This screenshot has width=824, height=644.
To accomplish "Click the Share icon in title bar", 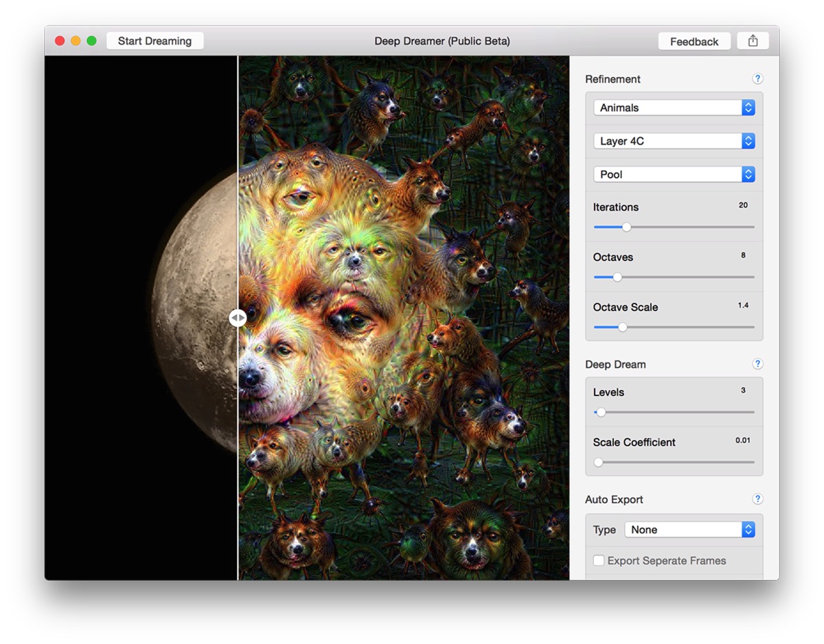I will pos(753,41).
